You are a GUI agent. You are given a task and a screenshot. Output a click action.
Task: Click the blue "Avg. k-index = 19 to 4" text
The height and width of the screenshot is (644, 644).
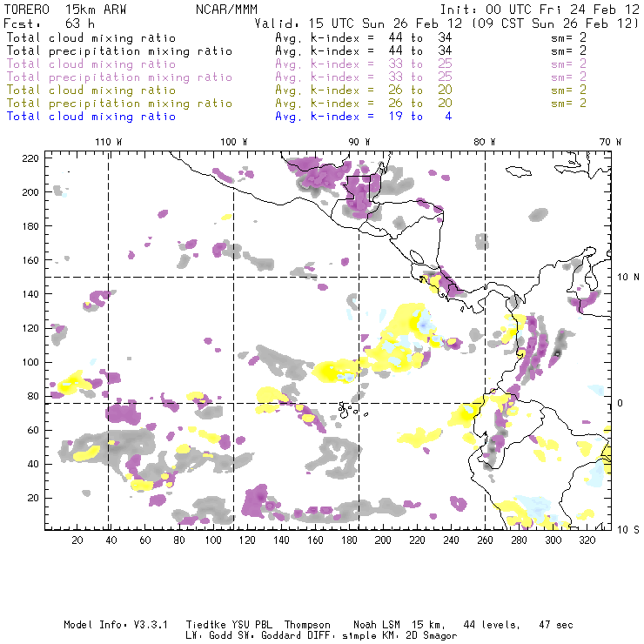point(364,117)
